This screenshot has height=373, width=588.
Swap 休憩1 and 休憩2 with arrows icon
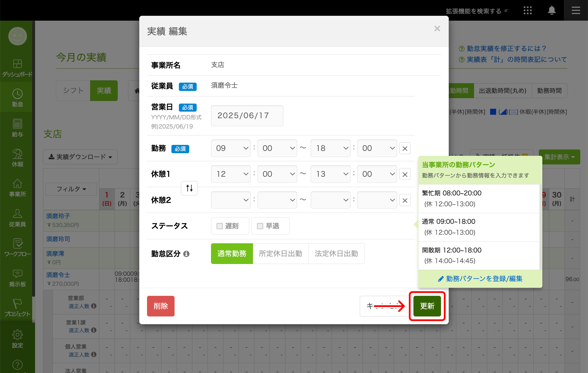pos(189,188)
